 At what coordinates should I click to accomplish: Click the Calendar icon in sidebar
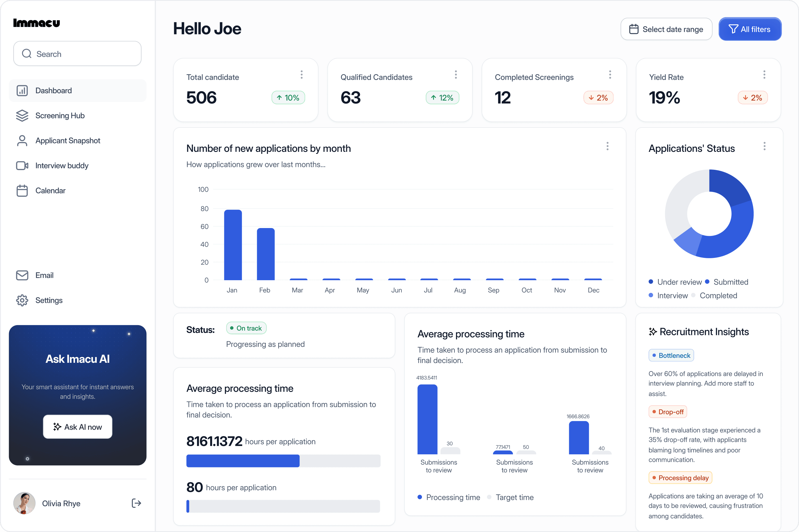click(22, 190)
